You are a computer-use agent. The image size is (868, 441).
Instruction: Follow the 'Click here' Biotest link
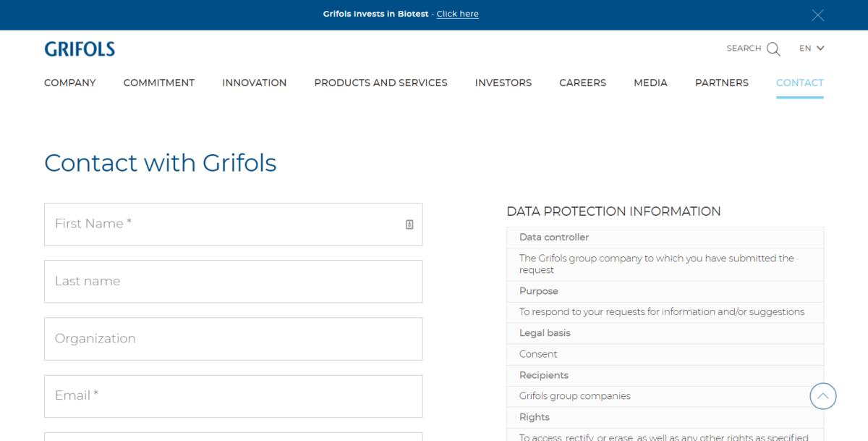coord(458,14)
